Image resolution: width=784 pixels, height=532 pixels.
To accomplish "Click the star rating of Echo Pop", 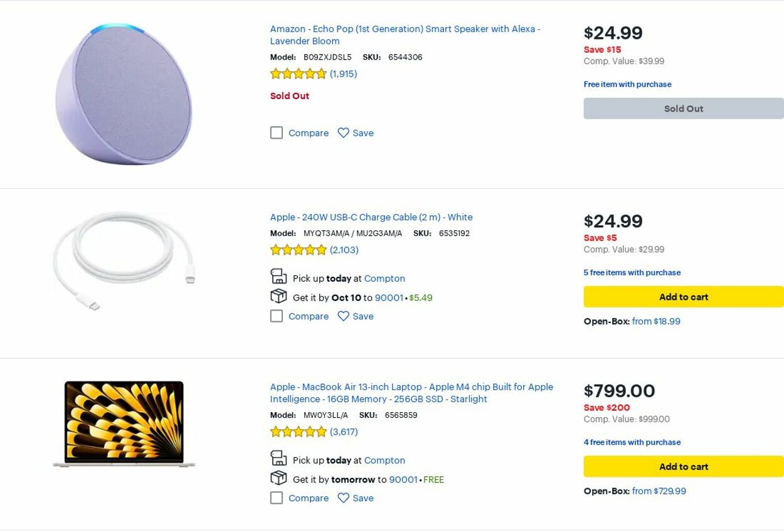I will point(299,74).
